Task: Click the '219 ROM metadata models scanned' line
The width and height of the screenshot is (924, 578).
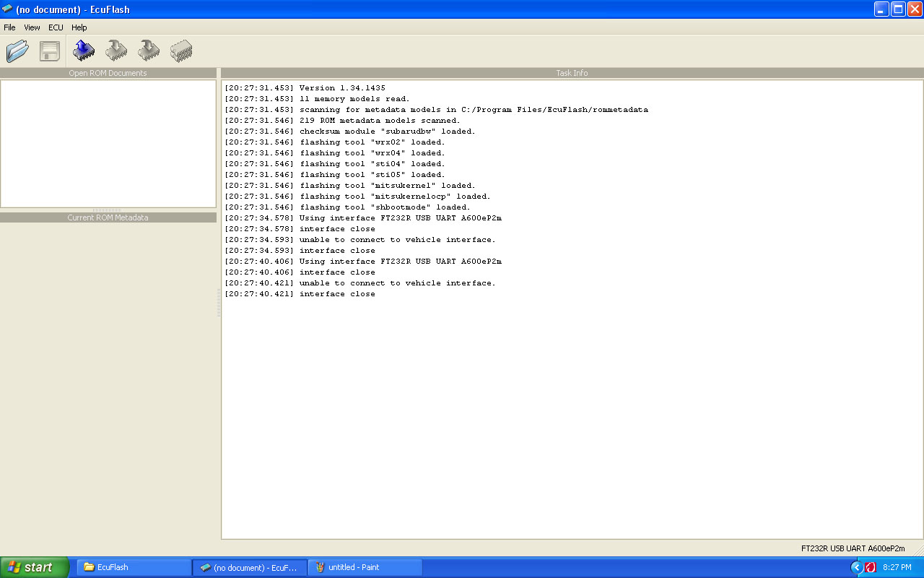Action: click(342, 121)
